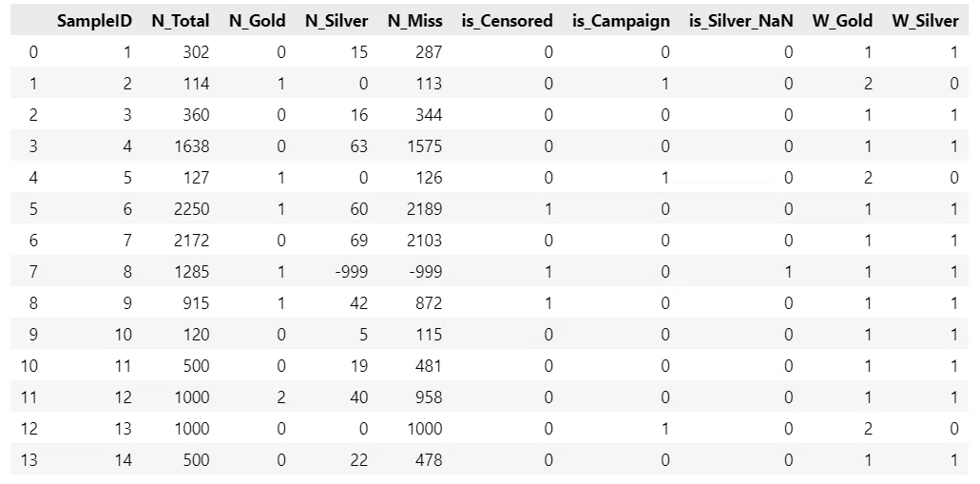Select the N_Gold column header
Screen dimensions: 980x484
[257, 21]
